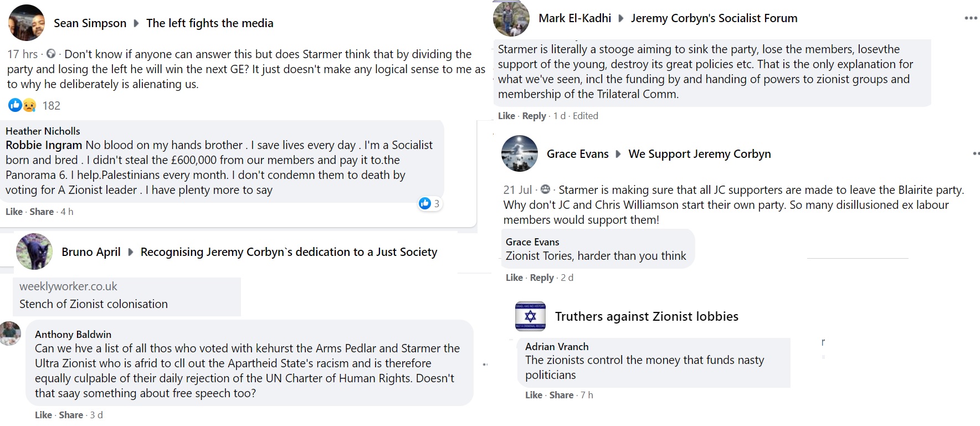Open the Truthers against Zionist lobbies flag icon
The width and height of the screenshot is (980, 426).
tap(530, 316)
